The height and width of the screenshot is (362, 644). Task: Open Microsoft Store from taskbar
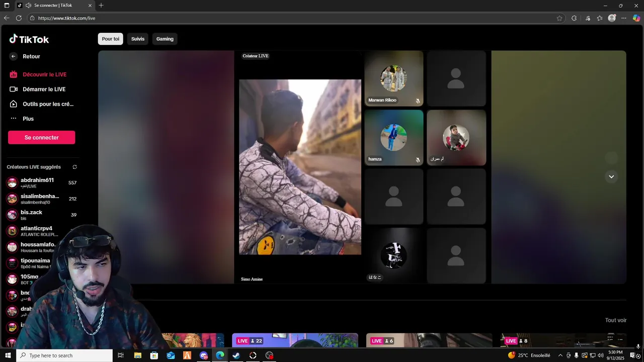pyautogui.click(x=154, y=355)
